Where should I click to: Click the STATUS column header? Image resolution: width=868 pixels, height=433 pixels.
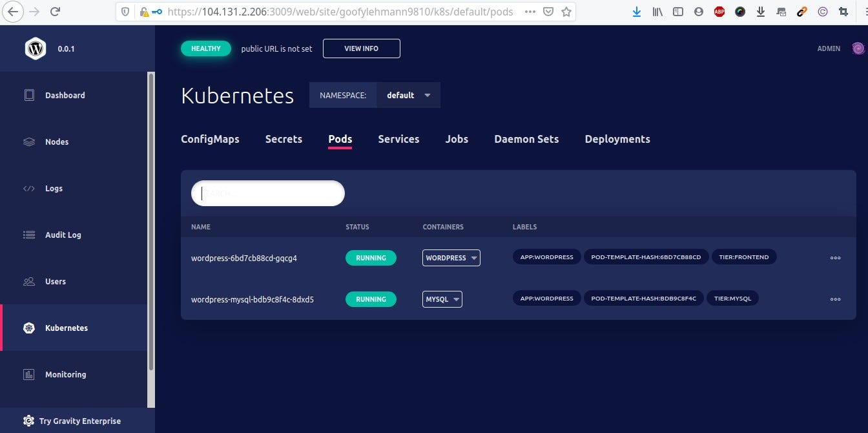tap(357, 227)
